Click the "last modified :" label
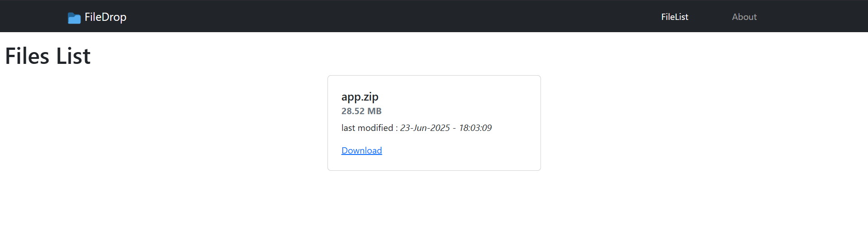This screenshot has width=868, height=241. 370,128
